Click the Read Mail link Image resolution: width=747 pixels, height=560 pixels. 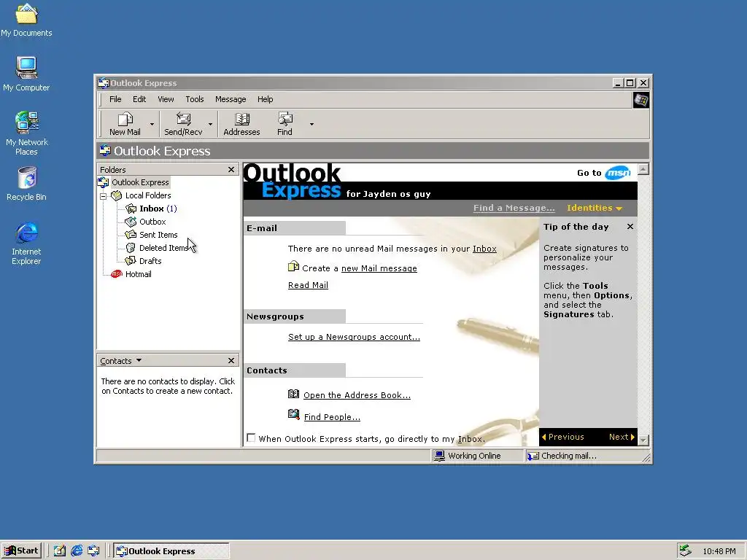(x=309, y=285)
